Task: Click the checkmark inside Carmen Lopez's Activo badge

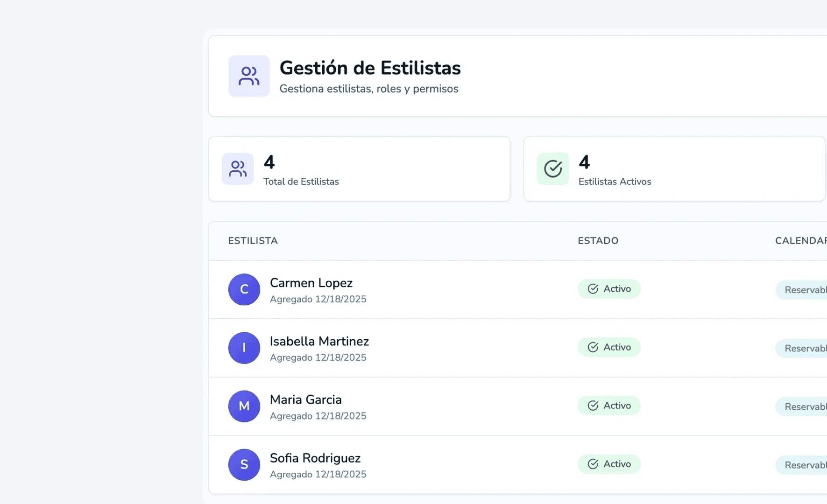Action: (593, 288)
